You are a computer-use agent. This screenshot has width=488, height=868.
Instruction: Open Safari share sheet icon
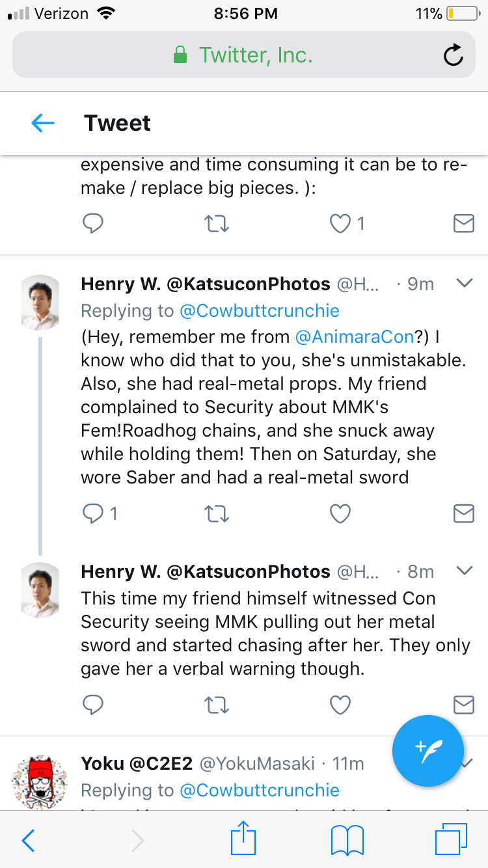click(x=244, y=840)
